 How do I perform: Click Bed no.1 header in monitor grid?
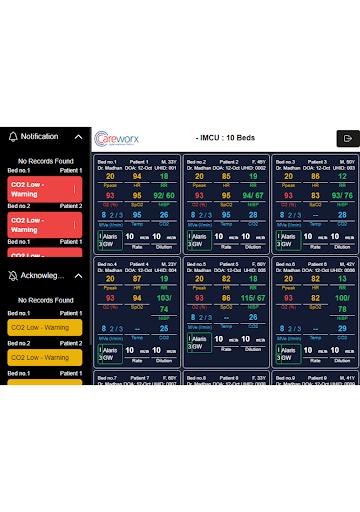click(107, 162)
